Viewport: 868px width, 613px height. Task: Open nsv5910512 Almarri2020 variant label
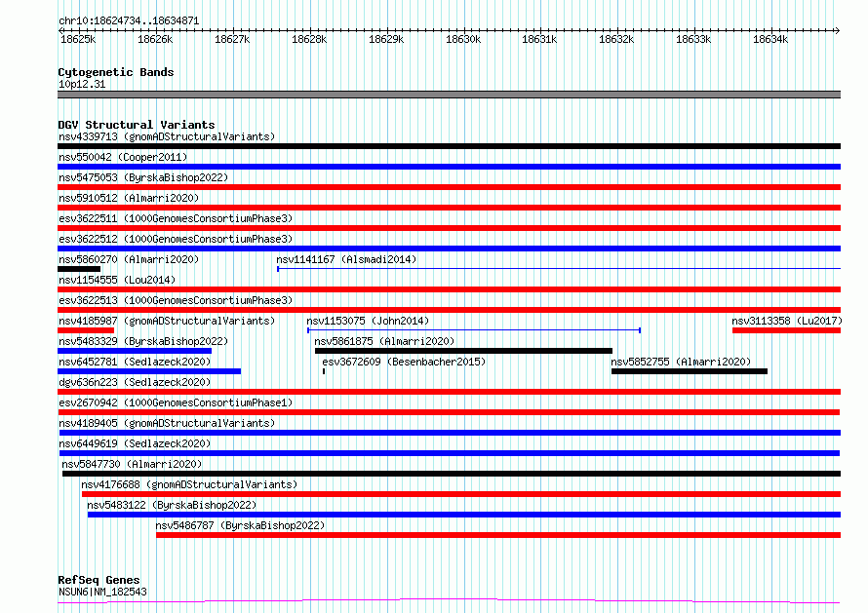click(129, 198)
